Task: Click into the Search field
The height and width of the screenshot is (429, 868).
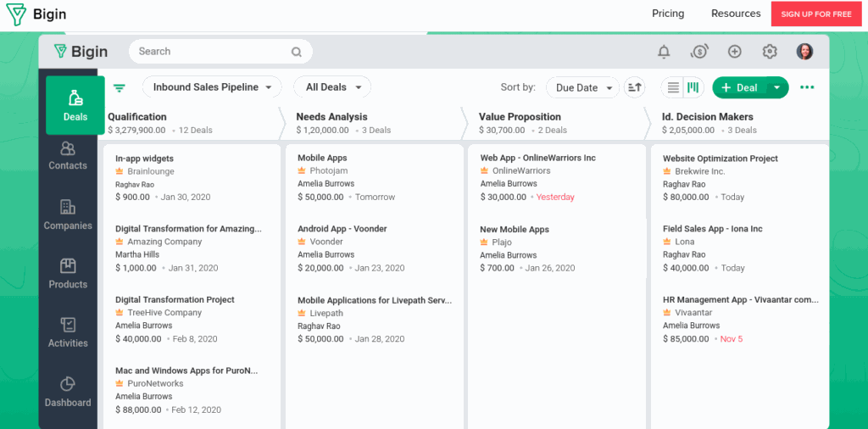Action: click(220, 52)
